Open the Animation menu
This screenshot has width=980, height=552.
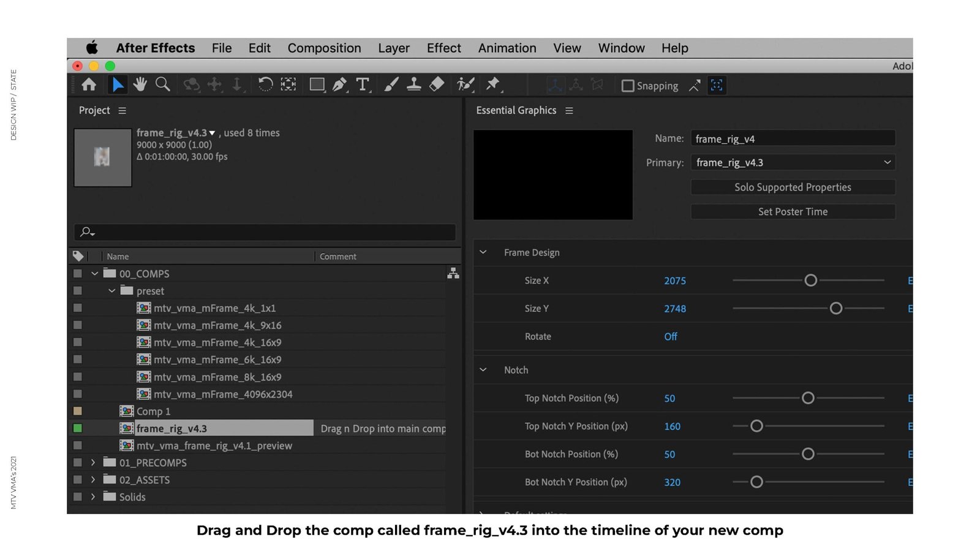click(x=507, y=48)
